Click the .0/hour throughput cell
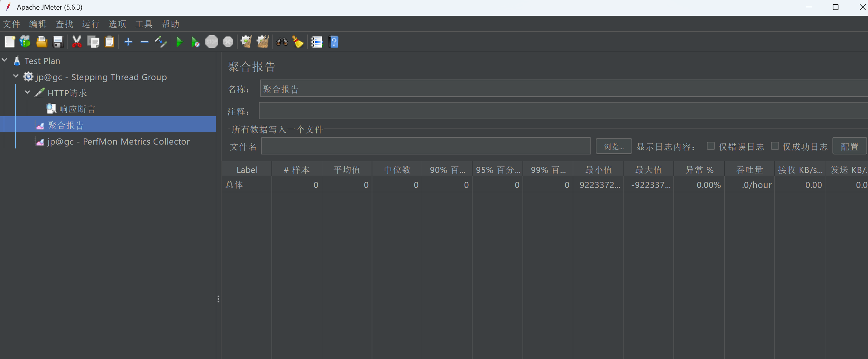868x359 pixels. [x=750, y=185]
